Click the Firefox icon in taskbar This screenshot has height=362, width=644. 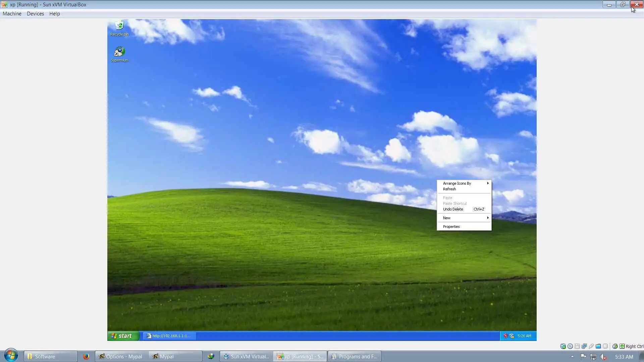(x=86, y=356)
